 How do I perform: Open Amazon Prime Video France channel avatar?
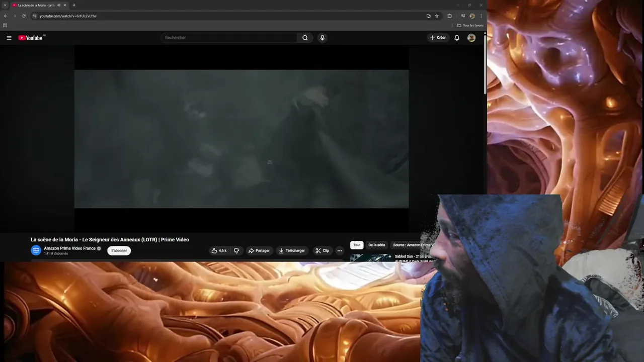pyautogui.click(x=36, y=250)
